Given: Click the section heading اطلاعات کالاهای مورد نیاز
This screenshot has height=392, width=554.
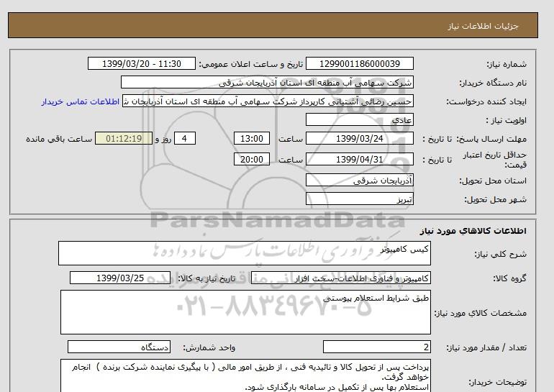Looking at the screenshot, I should pos(473,231).
